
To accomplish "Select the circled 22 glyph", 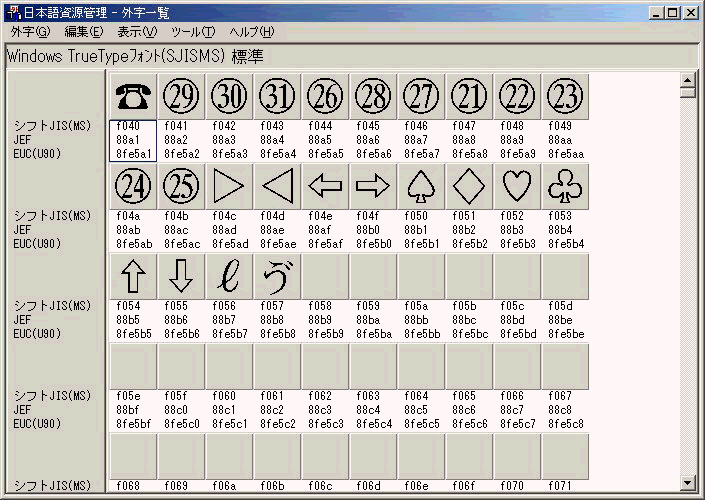I will 518,97.
